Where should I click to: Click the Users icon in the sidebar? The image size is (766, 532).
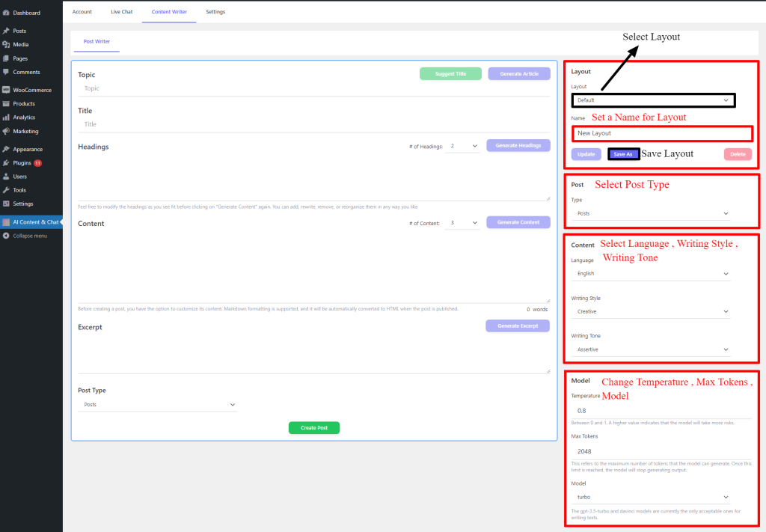pos(7,175)
